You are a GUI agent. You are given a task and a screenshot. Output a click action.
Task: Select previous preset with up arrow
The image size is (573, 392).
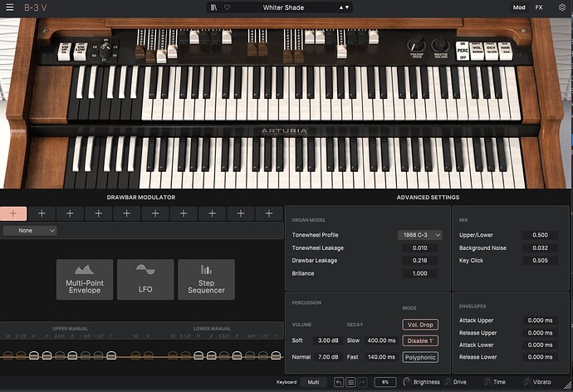[x=341, y=7]
